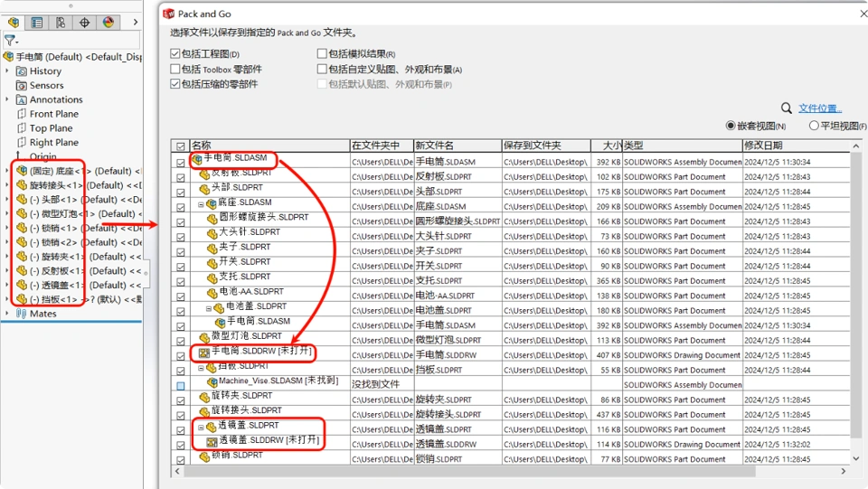Screen dimensions: 868x489
Task: Toggle the select-all checkbox in table header
Action: 181,146
